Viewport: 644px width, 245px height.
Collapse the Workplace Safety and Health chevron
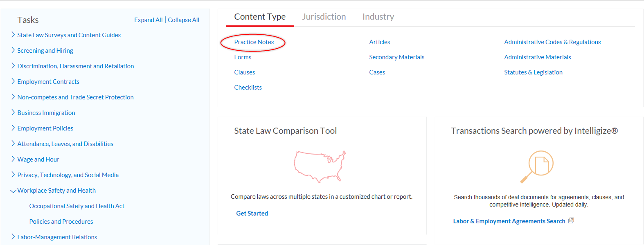(x=13, y=191)
